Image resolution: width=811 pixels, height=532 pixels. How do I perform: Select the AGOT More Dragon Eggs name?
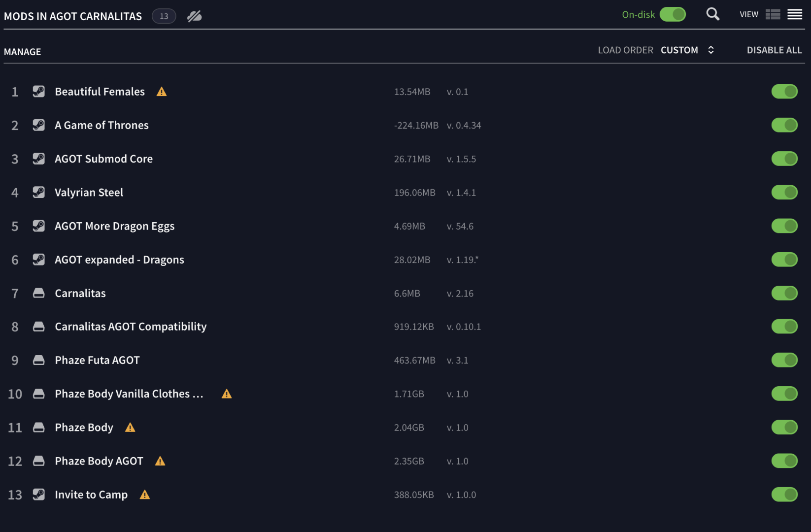(x=115, y=226)
